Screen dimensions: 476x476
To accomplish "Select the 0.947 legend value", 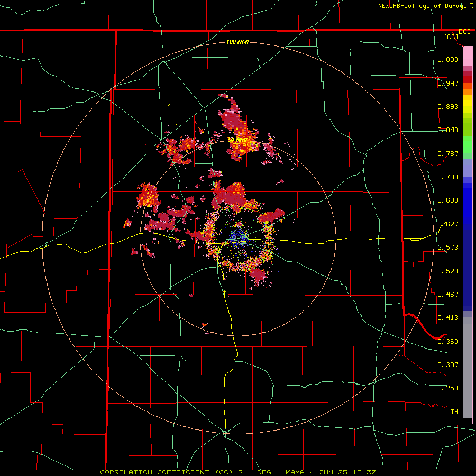I will pyautogui.click(x=448, y=83).
